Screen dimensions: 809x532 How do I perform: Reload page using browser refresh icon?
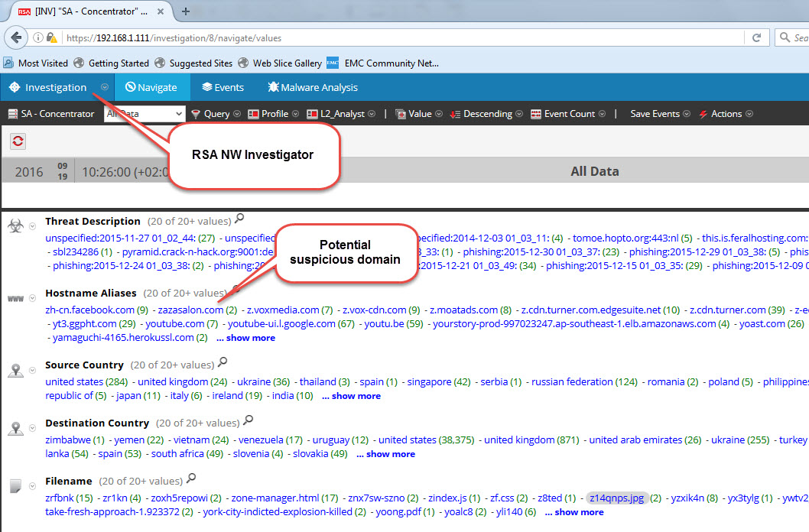coord(756,37)
